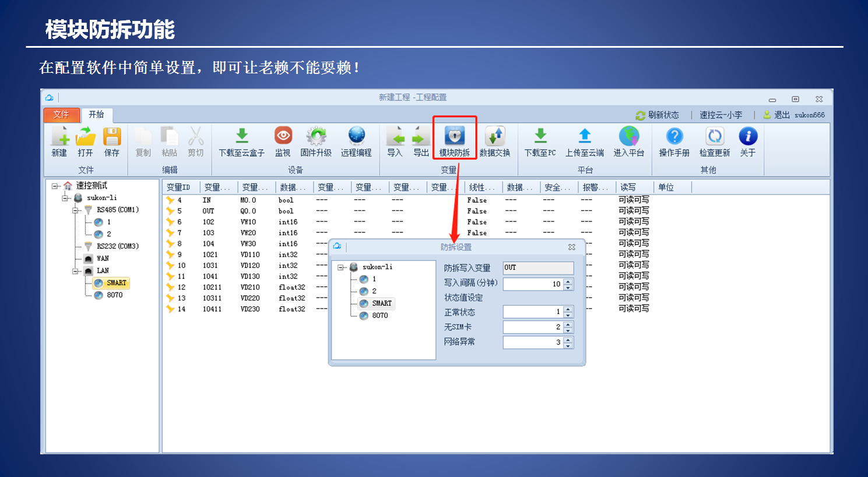The height and width of the screenshot is (477, 868).
Task: Open the 监视 monitor tool
Action: [283, 137]
